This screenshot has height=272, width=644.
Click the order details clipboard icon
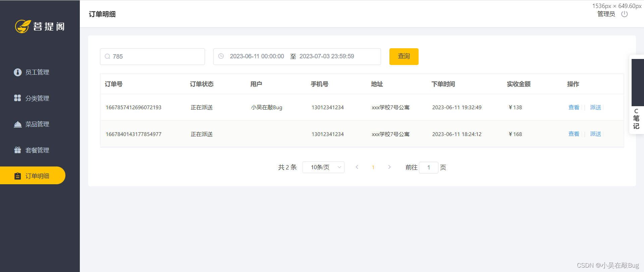pyautogui.click(x=18, y=176)
